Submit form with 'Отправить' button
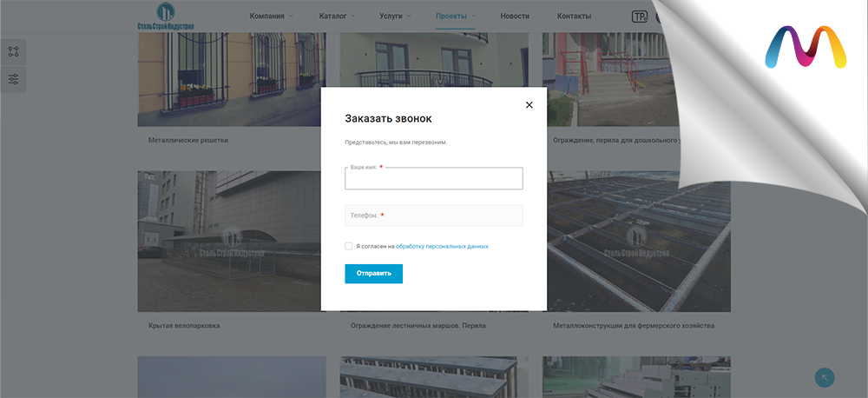 click(x=373, y=273)
